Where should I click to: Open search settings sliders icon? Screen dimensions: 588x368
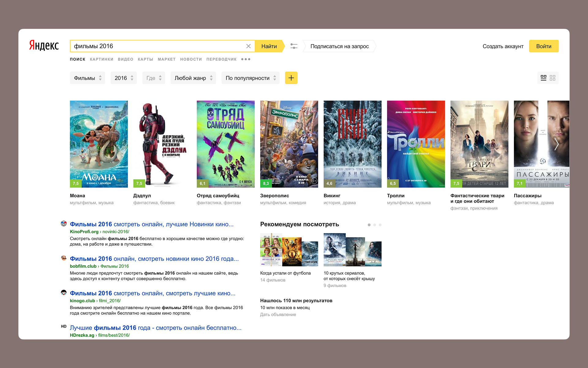coord(294,46)
